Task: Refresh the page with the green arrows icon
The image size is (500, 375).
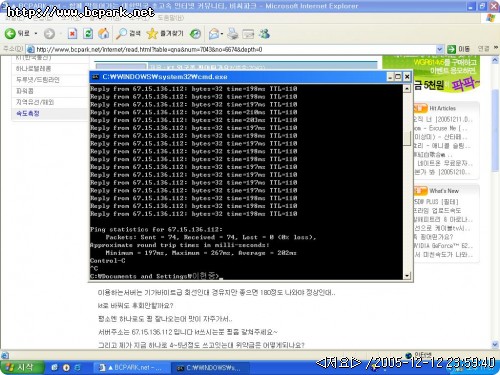Action: pos(88,34)
